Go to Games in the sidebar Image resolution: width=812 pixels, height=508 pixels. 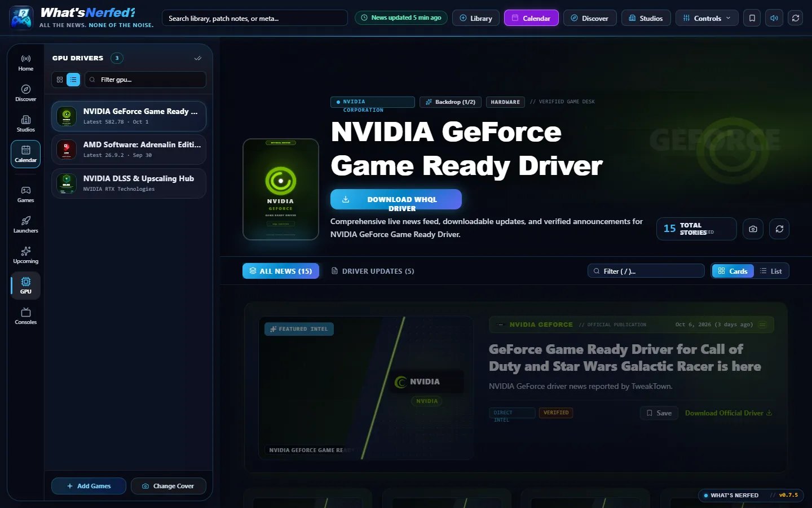25,194
